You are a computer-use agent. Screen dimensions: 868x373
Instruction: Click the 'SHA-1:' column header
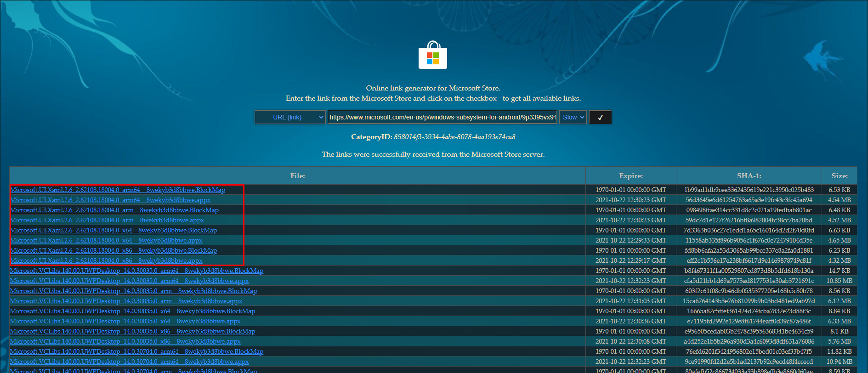click(749, 176)
